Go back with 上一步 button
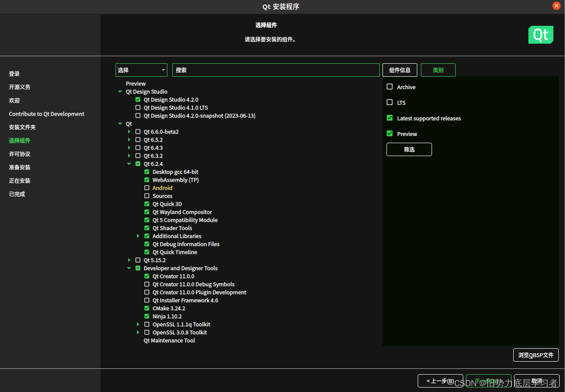This screenshot has width=565, height=392. pos(440,381)
